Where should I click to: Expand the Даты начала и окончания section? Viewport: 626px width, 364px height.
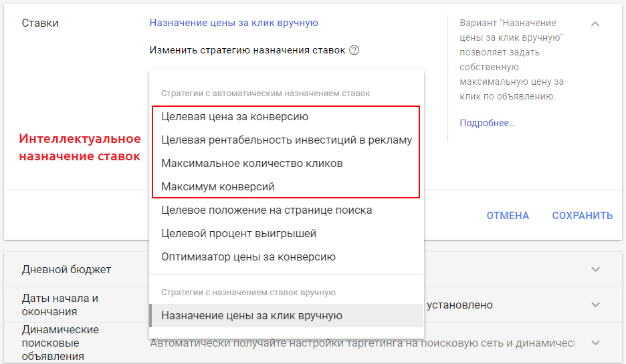[595, 305]
